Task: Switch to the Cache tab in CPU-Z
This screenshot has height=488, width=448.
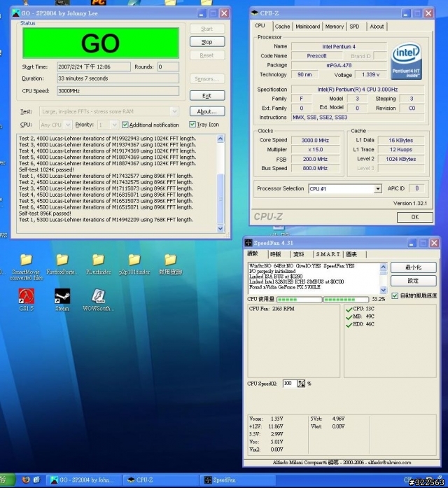Action: (282, 27)
